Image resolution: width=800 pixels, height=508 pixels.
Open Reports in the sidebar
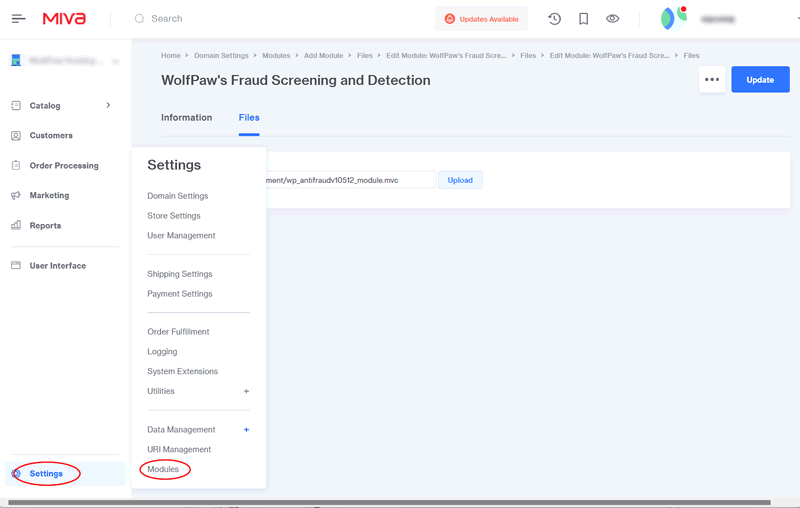tap(45, 225)
